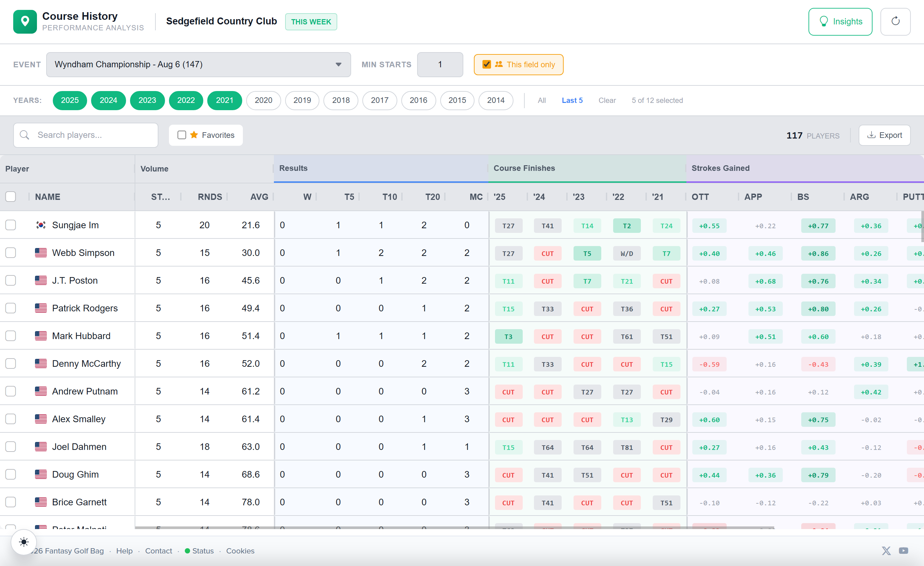This screenshot has height=566, width=924.
Task: Click the Search players input field
Action: coord(85,135)
